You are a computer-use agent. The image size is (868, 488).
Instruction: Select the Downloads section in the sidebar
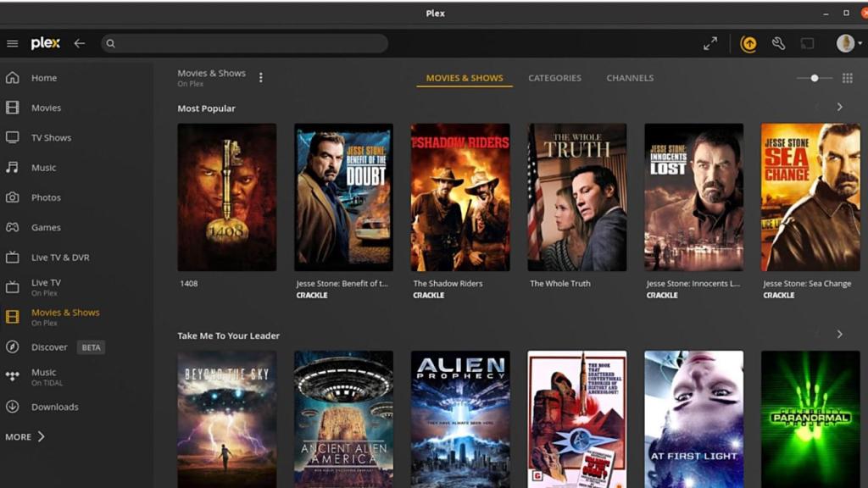point(54,407)
